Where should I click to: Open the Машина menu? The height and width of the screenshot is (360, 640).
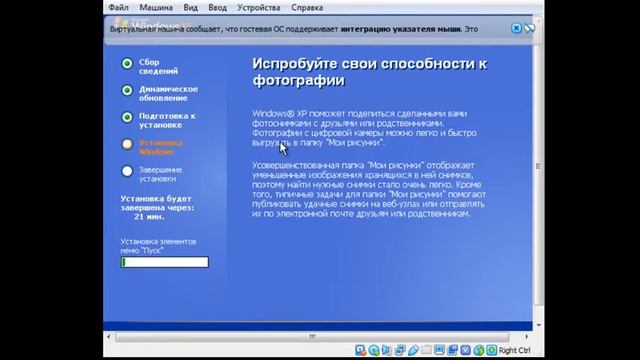tap(156, 7)
